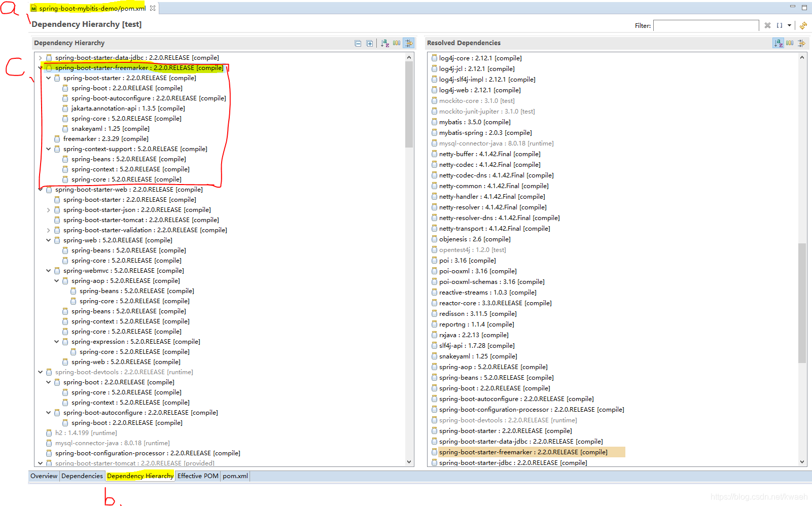The image size is (812, 506).
Task: Toggle Show GroupId in Dependency Hierarchy panel
Action: tap(397, 43)
